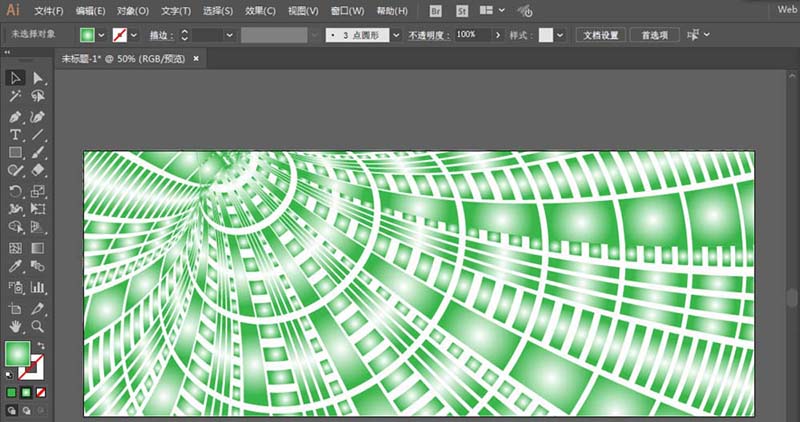Click the 文档设置 button
Viewport: 800px width, 422px height.
(x=601, y=35)
